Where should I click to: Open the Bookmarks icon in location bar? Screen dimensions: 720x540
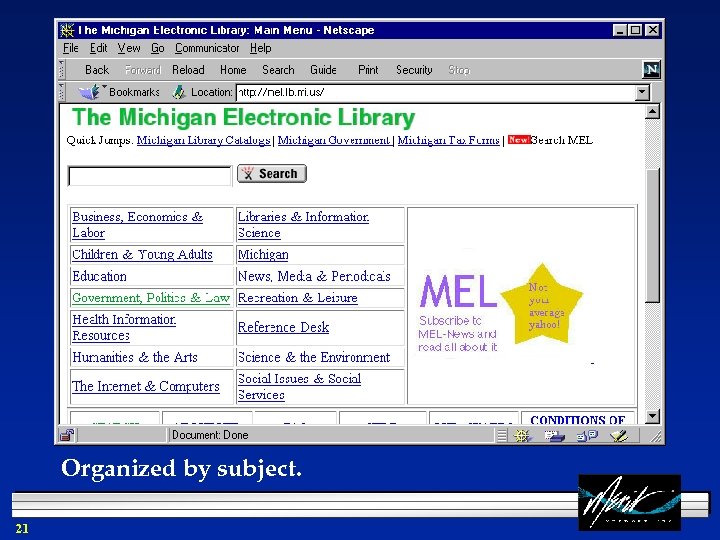pos(89,92)
